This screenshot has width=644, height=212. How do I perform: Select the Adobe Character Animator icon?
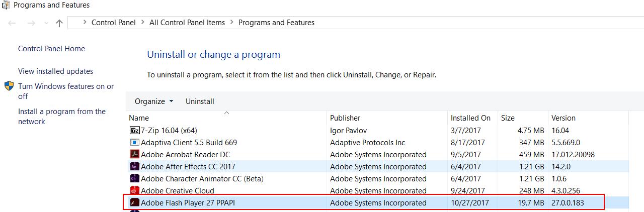click(134, 178)
